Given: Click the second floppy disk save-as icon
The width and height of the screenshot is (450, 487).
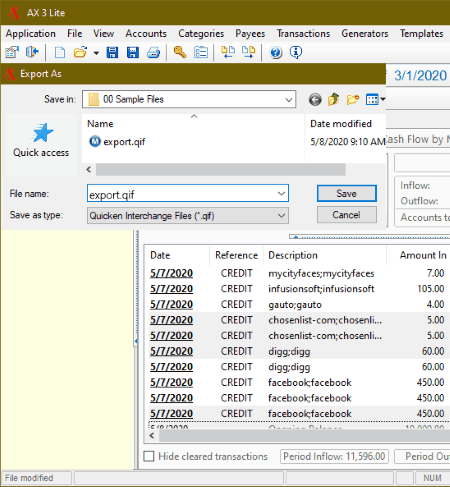Looking at the screenshot, I should tap(133, 52).
